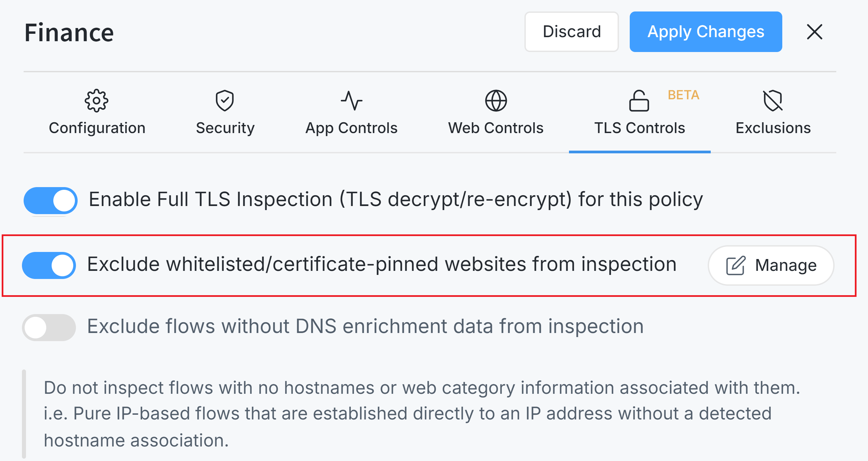868x461 pixels.
Task: Turn off whitelisted/certificate-pinned websites exclusion toggle
Action: 49,265
